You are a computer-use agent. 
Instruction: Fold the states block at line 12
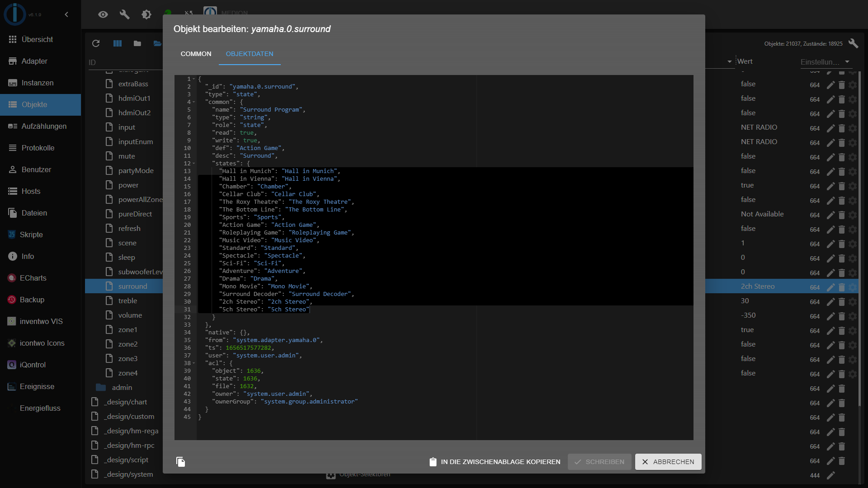point(194,164)
